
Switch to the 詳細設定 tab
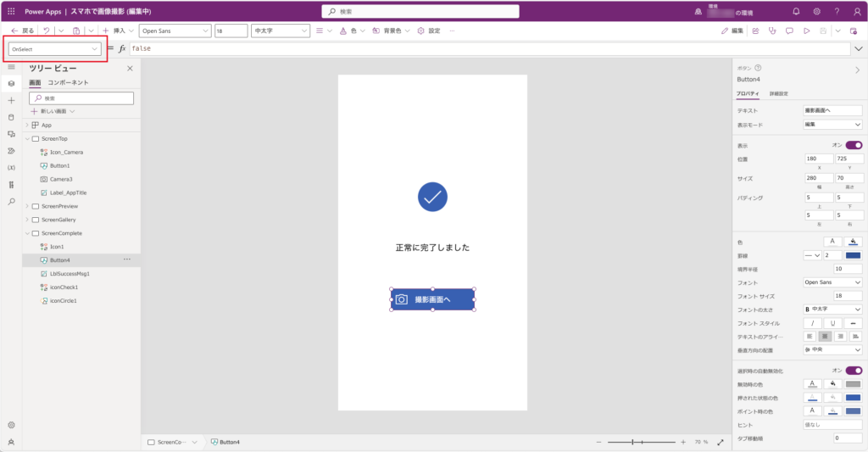point(778,93)
